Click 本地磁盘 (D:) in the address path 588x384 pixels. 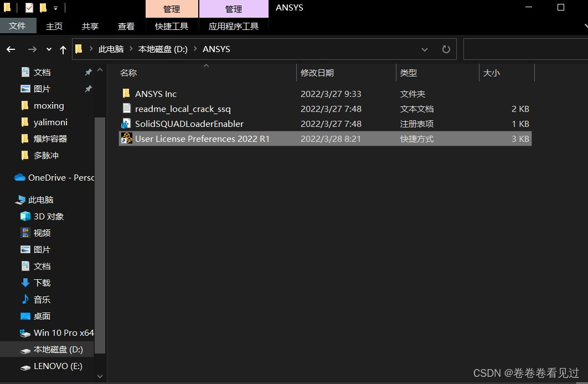coord(163,49)
